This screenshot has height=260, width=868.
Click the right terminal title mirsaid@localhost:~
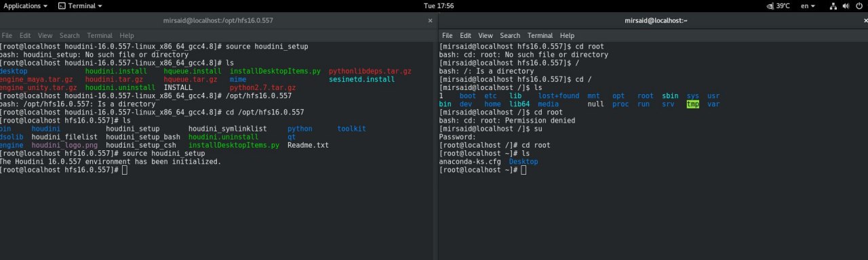[656, 21]
